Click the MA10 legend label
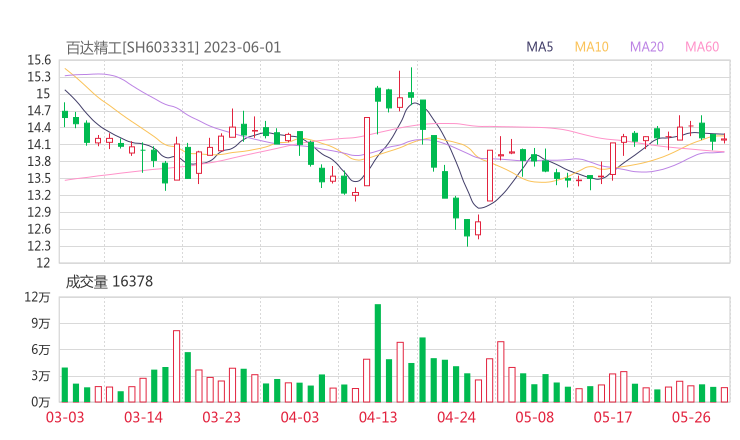Image resolution: width=740 pixels, height=440 pixels. click(591, 47)
